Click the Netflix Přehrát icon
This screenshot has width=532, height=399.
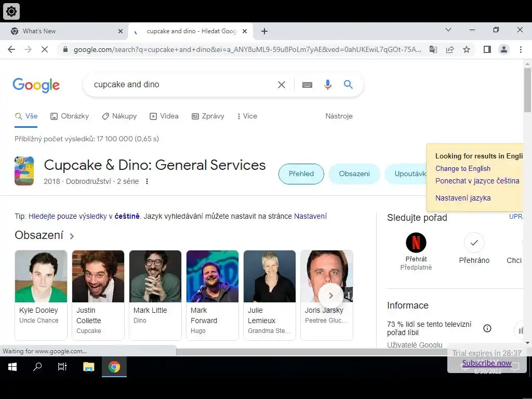(x=416, y=243)
